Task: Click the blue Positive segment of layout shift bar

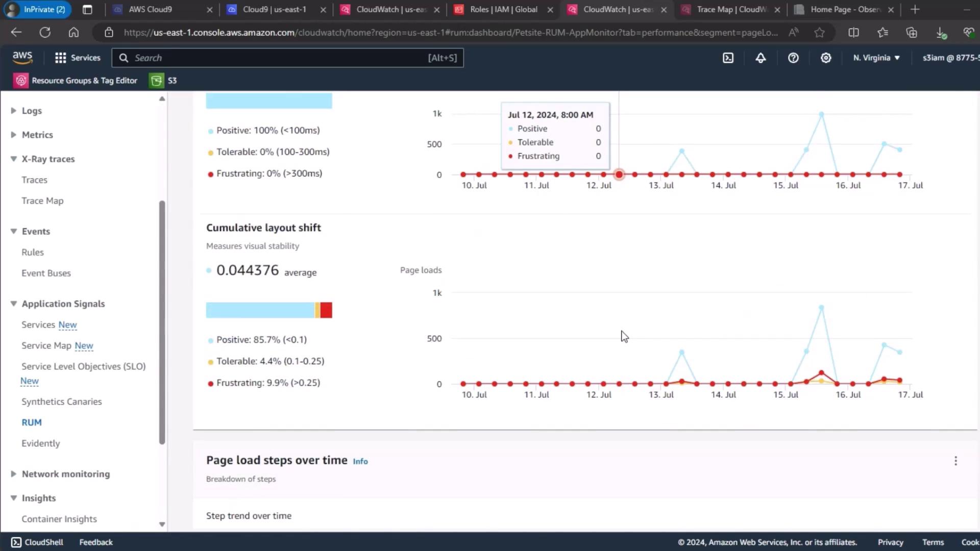Action: 260,310
